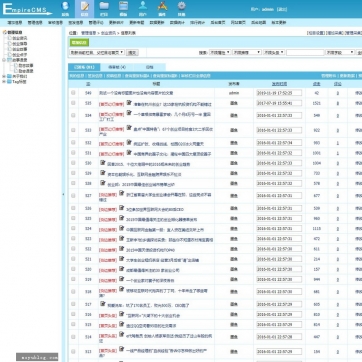This screenshot has height=362, width=362.
Task: Sort by the clicks column header
Action: click(x=317, y=84)
